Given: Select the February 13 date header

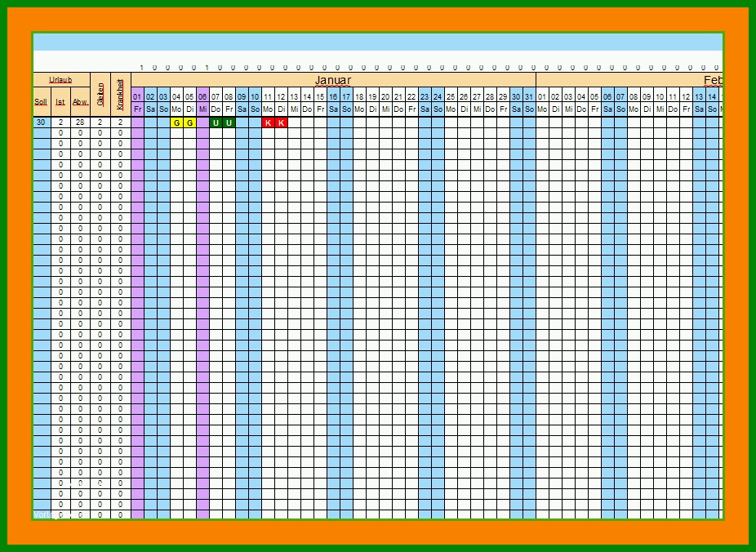Looking at the screenshot, I should tap(699, 96).
